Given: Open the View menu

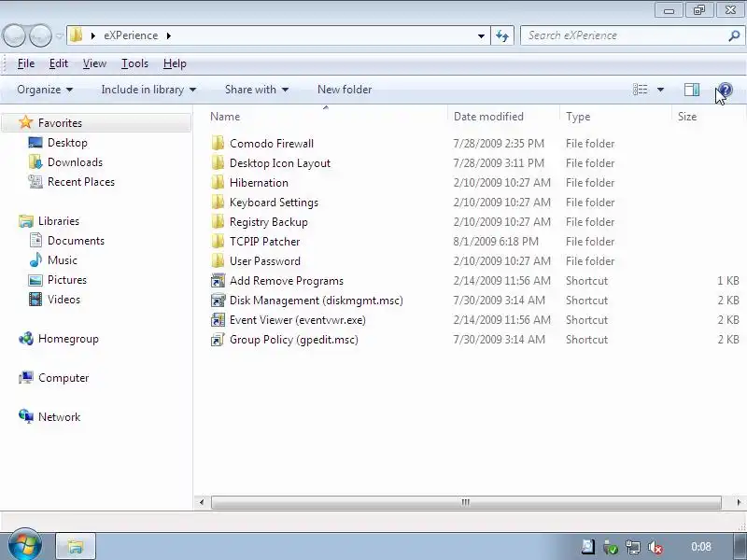Looking at the screenshot, I should pos(94,63).
